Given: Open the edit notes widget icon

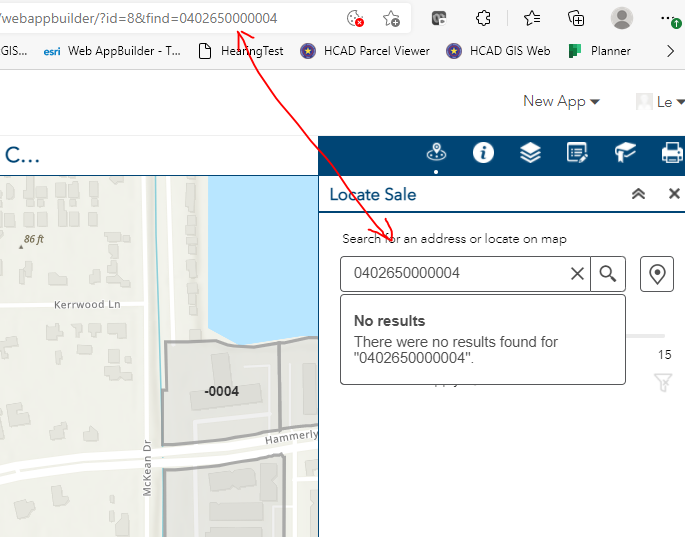Looking at the screenshot, I should pyautogui.click(x=577, y=153).
